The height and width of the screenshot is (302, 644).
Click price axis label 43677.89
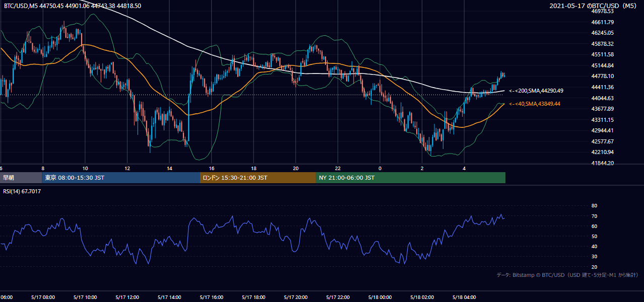click(603, 109)
